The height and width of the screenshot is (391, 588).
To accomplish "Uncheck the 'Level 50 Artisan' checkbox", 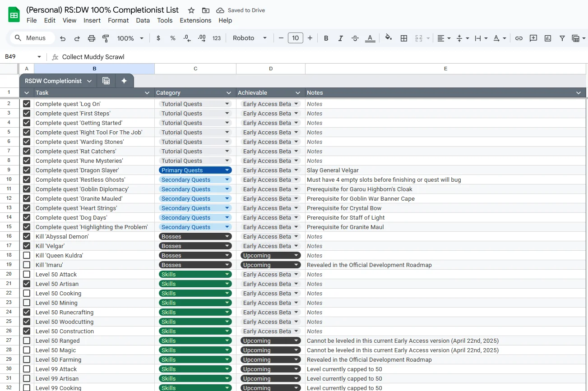I will 27,284.
